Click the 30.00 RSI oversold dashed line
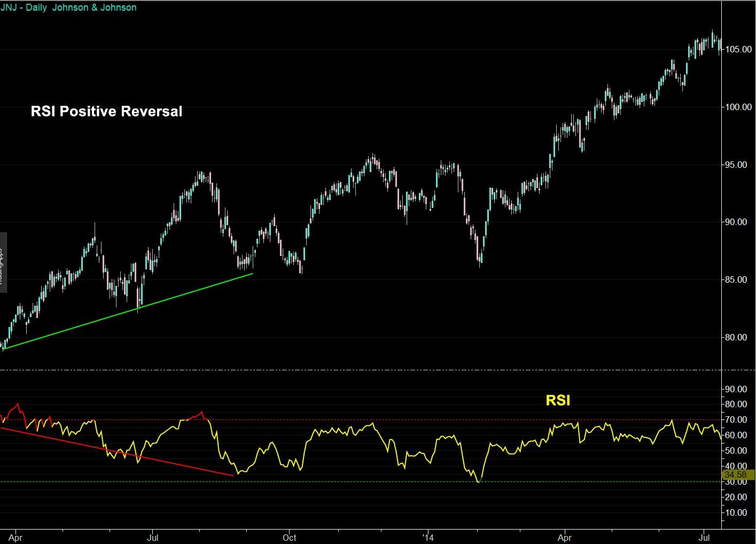 coord(374,481)
